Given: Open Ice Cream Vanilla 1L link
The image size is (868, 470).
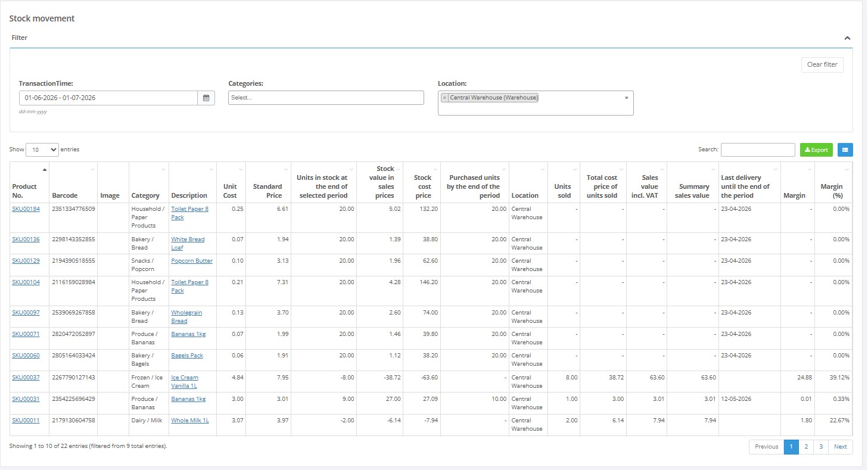Looking at the screenshot, I should 185,382.
